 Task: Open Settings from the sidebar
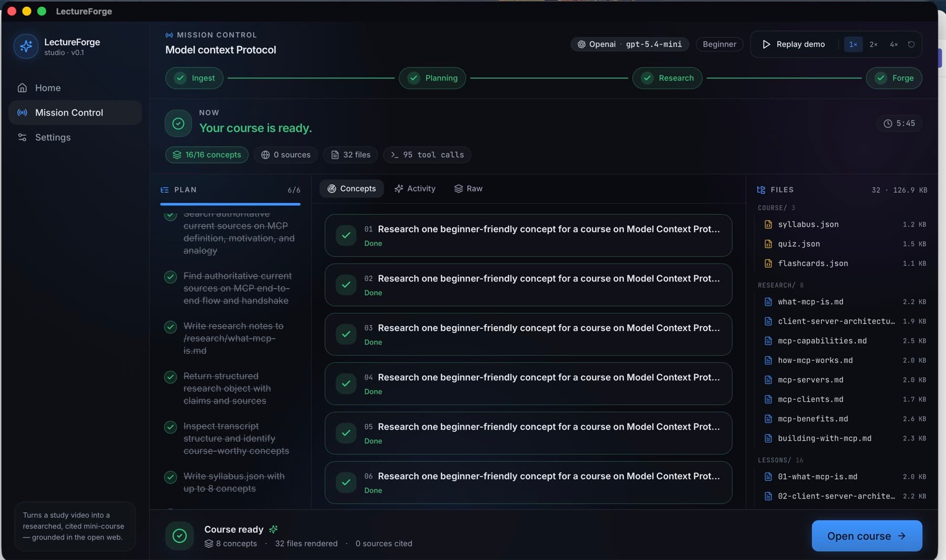pos(75,137)
